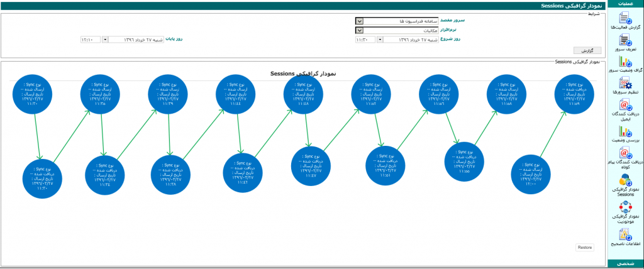
Task: Select the session node timed 11:39
Action: pyautogui.click(x=167, y=94)
